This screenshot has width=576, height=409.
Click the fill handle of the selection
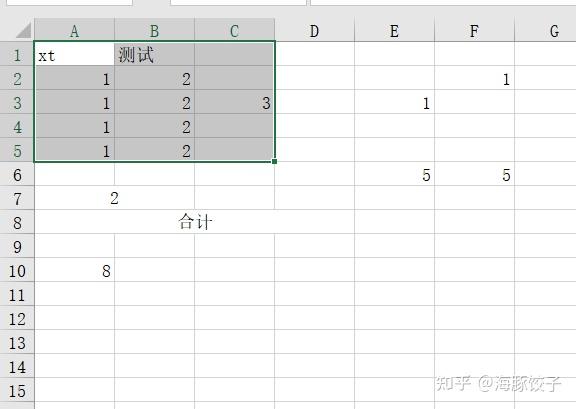pos(274,161)
